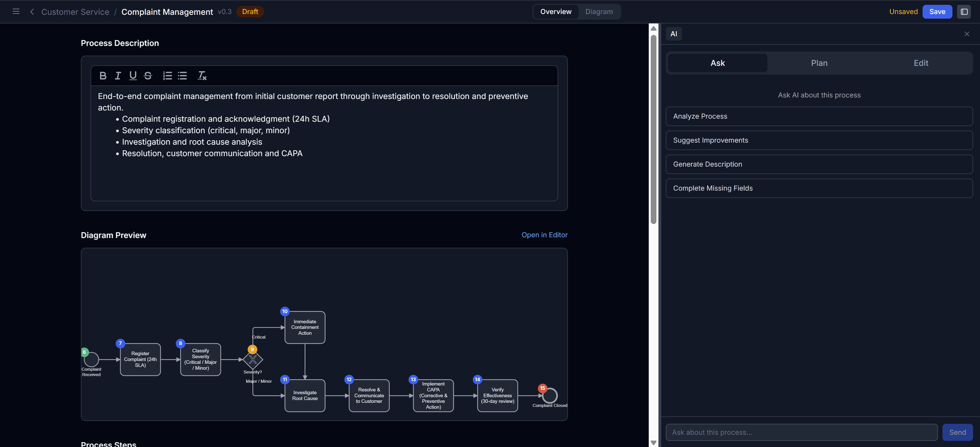Toggle the right side panel layout icon
The width and height of the screenshot is (980, 447).
click(x=964, y=11)
